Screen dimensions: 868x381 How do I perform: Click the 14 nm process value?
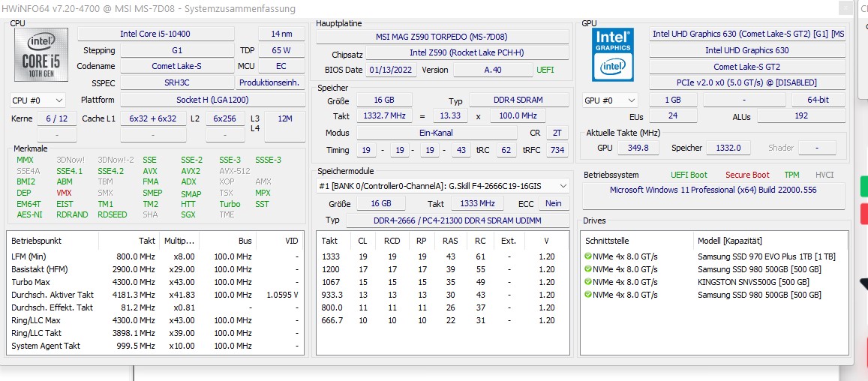tap(281, 34)
